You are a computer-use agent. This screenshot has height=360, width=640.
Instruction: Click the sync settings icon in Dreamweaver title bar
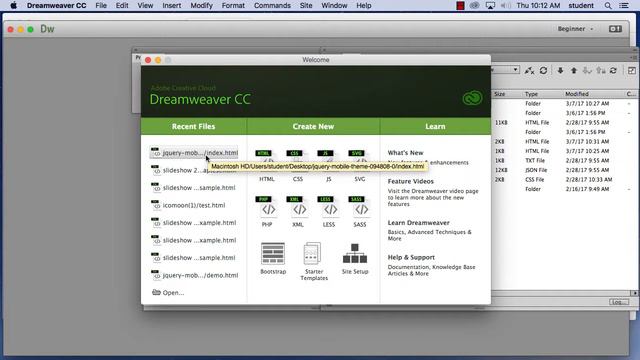click(615, 29)
